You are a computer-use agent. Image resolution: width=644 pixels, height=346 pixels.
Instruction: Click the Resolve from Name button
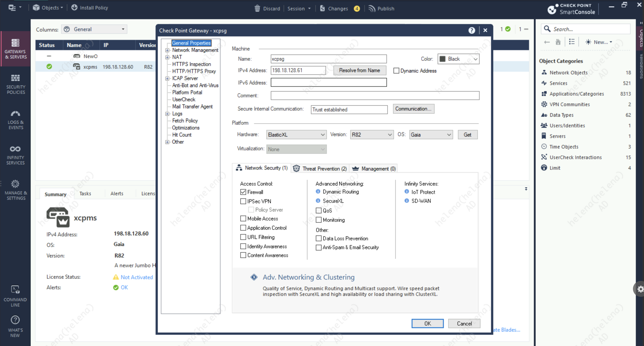click(x=359, y=70)
